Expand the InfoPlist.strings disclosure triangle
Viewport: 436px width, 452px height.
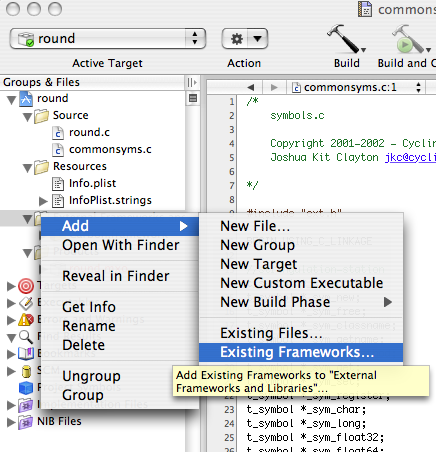pos(43,201)
